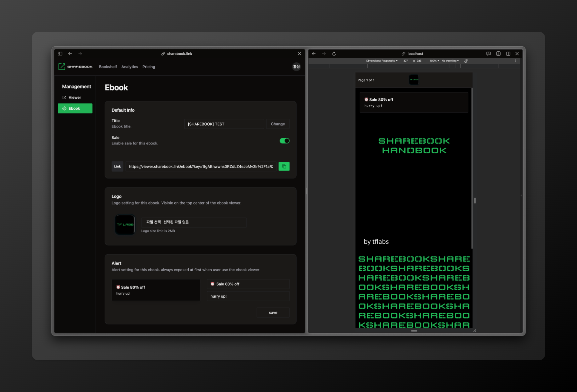The image size is (577, 392).
Task: Toggle the Sale switch for this ebook
Action: coord(284,141)
